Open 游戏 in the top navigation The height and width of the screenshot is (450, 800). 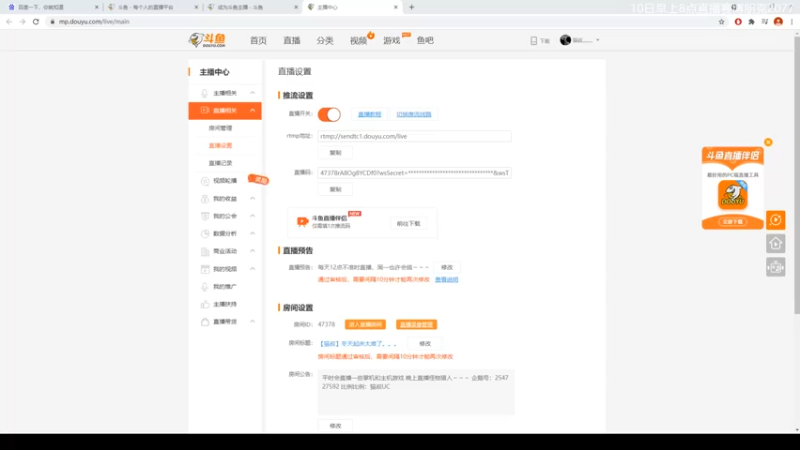point(392,40)
